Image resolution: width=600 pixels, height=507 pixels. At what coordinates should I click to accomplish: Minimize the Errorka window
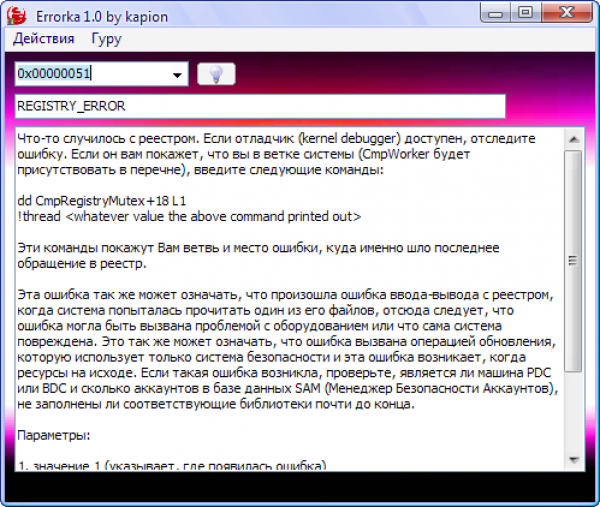496,14
